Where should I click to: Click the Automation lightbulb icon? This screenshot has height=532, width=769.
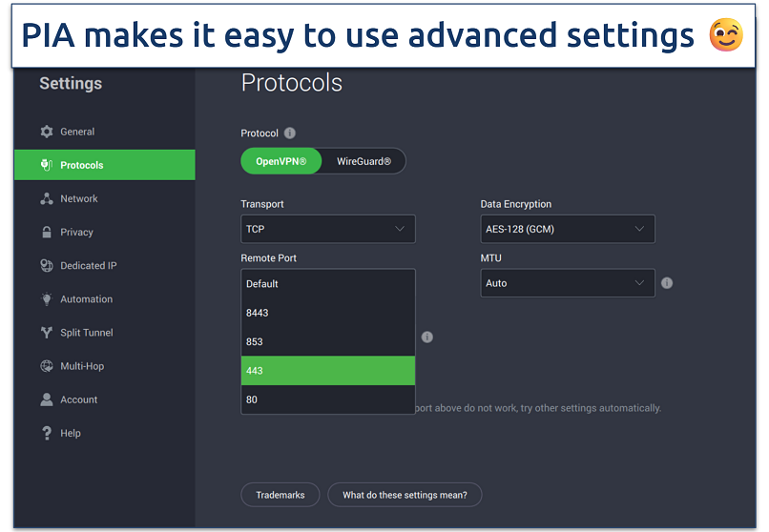pos(46,299)
